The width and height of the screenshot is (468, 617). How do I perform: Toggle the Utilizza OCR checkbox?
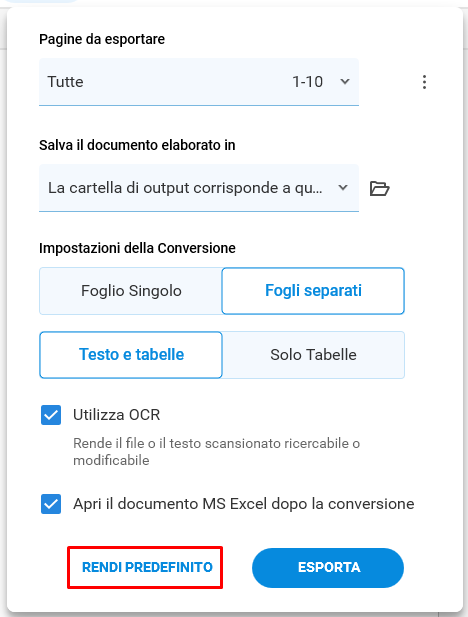coord(51,415)
